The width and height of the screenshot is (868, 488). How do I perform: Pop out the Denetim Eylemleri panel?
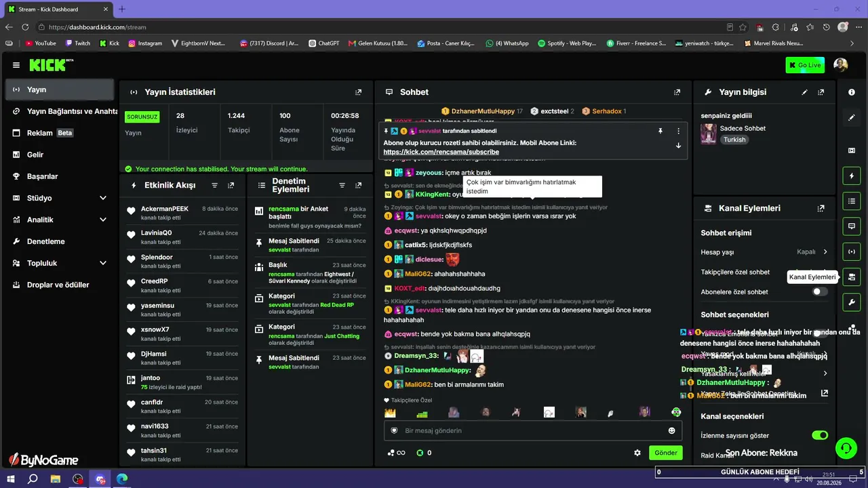tap(359, 185)
